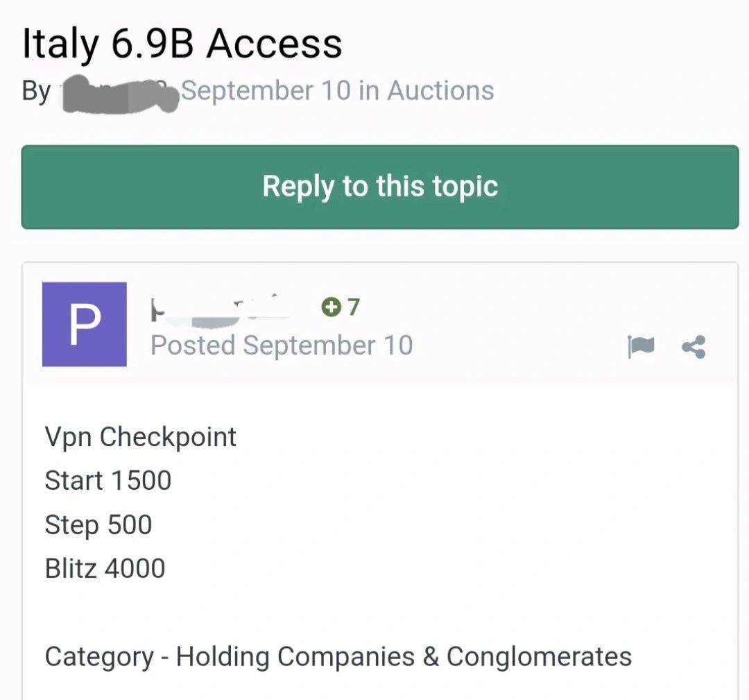Click the Category Holding Companies & Conglomerates line
The image size is (749, 700).
click(x=338, y=656)
